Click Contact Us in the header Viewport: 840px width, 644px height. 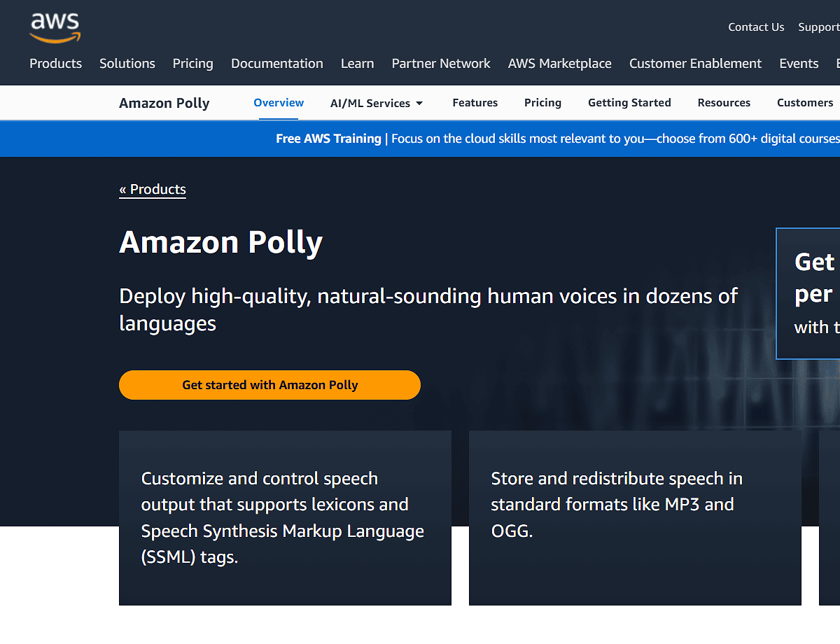coord(756,27)
